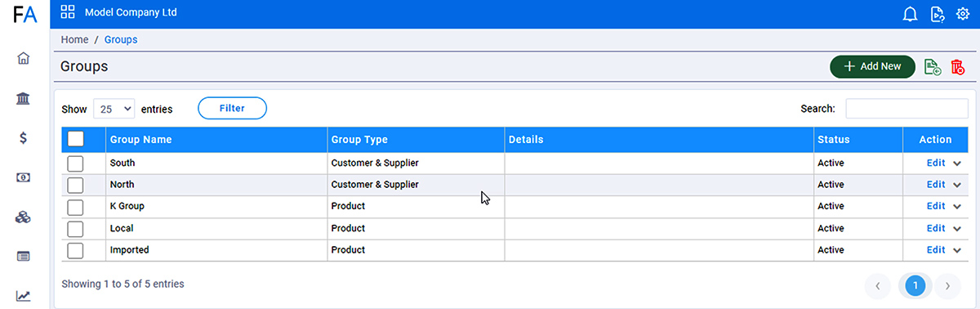Click the Add New button
This screenshot has width=980, height=309.
tap(873, 67)
